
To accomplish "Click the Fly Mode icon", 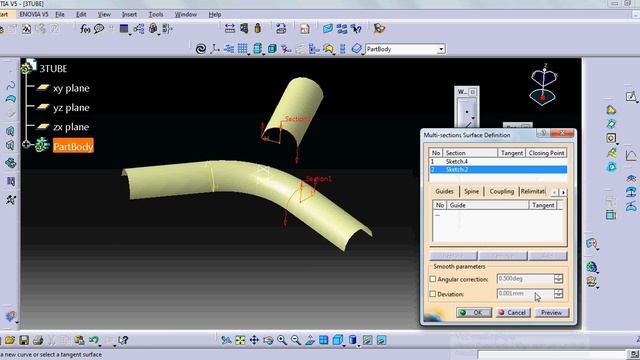I will (x=226, y=340).
